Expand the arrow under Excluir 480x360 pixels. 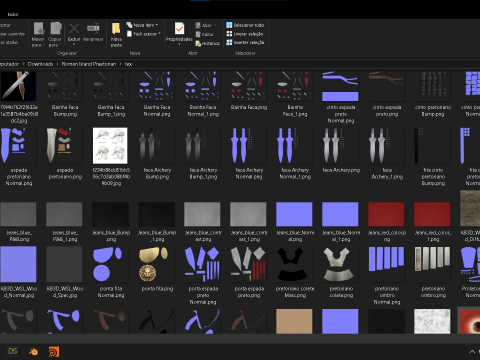(74, 44)
